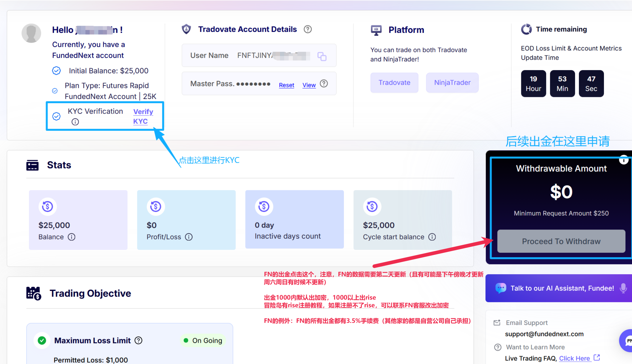Click the User Name field
632x364 pixels.
point(259,55)
